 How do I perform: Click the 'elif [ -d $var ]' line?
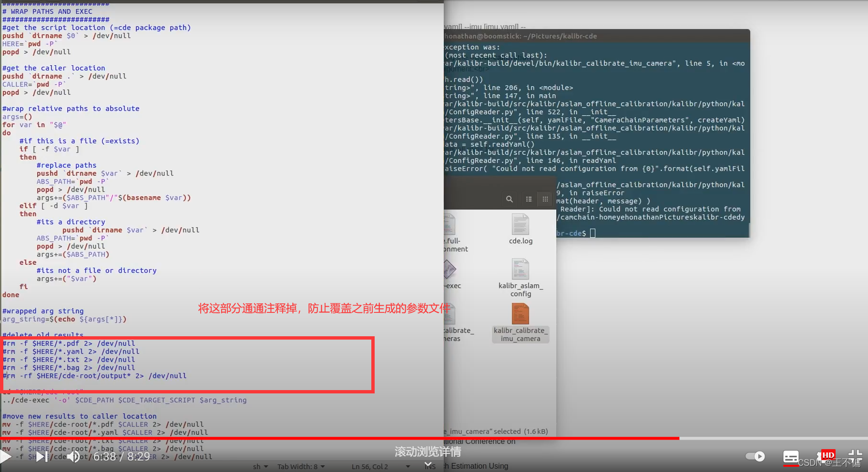[53, 206]
